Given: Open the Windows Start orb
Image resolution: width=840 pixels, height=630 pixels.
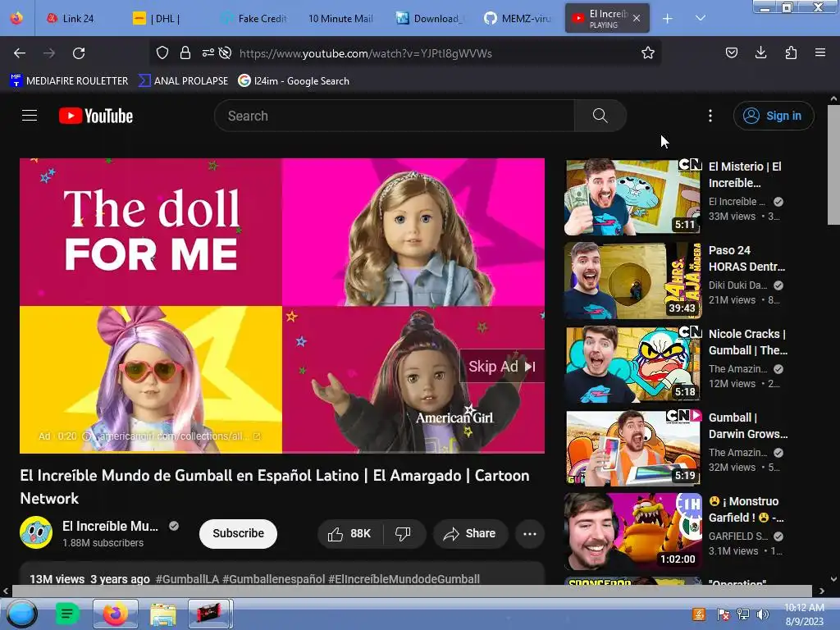Looking at the screenshot, I should click(22, 614).
